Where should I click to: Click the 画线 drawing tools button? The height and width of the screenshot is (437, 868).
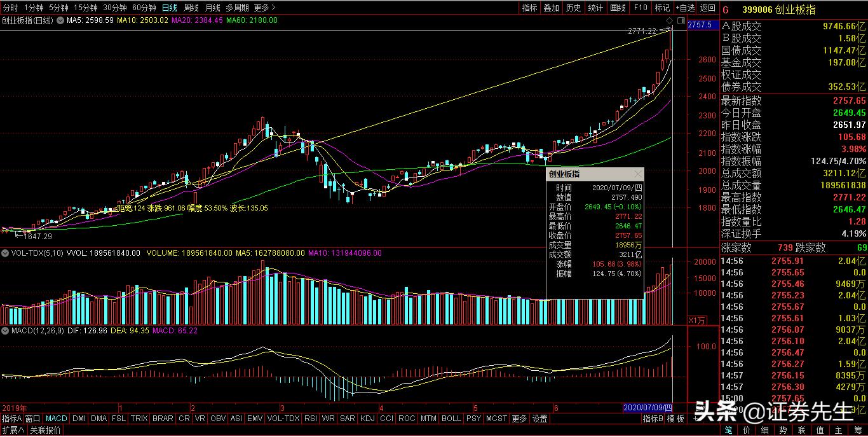coord(618,8)
